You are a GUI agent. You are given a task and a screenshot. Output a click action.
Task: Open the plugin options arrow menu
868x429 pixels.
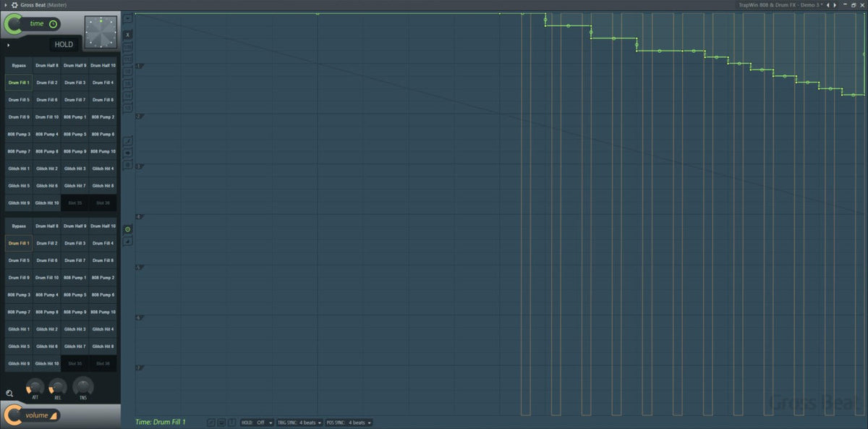(6, 4)
